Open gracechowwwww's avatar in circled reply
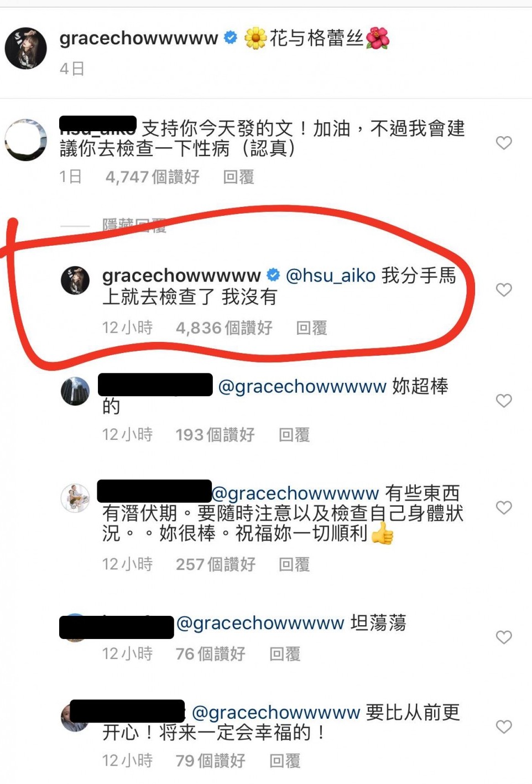The image size is (532, 784). (x=75, y=280)
